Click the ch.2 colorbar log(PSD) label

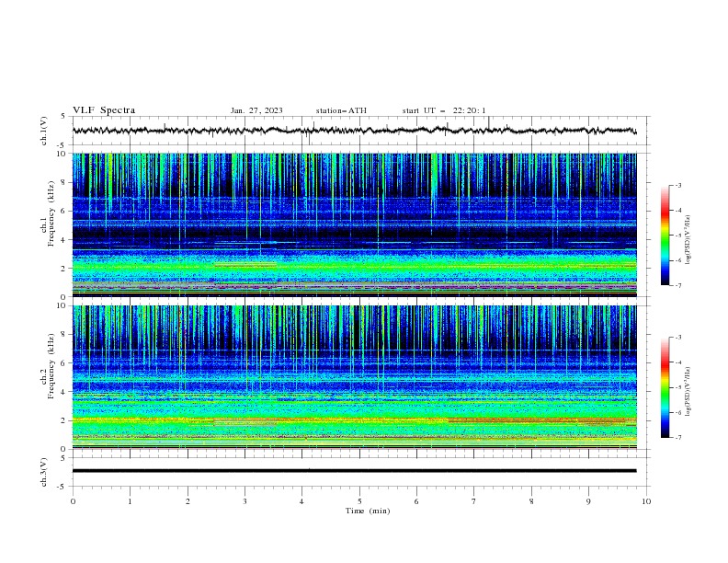pyautogui.click(x=688, y=391)
